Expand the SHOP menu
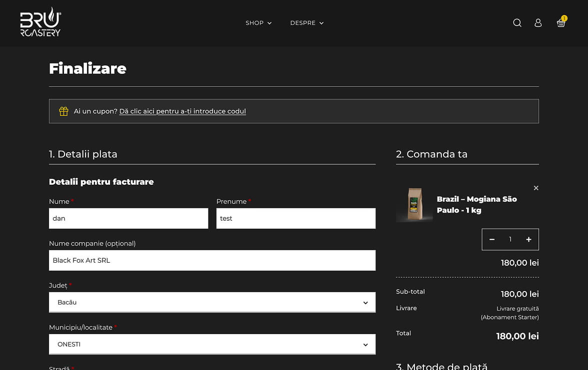The image size is (588, 370). (258, 23)
